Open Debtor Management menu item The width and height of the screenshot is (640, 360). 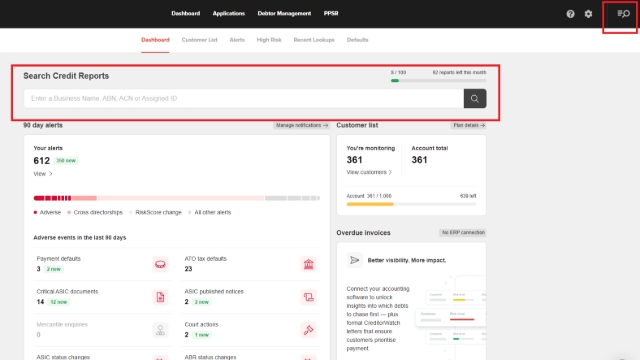coord(284,13)
